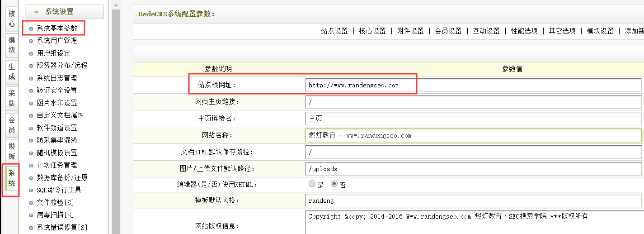Open 系统错误修复[S]

(62, 227)
